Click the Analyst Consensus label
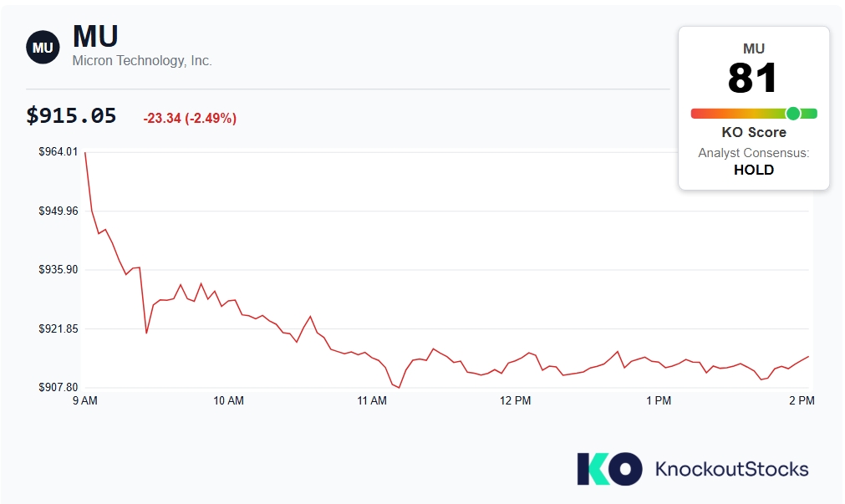The image size is (845, 504). click(754, 153)
